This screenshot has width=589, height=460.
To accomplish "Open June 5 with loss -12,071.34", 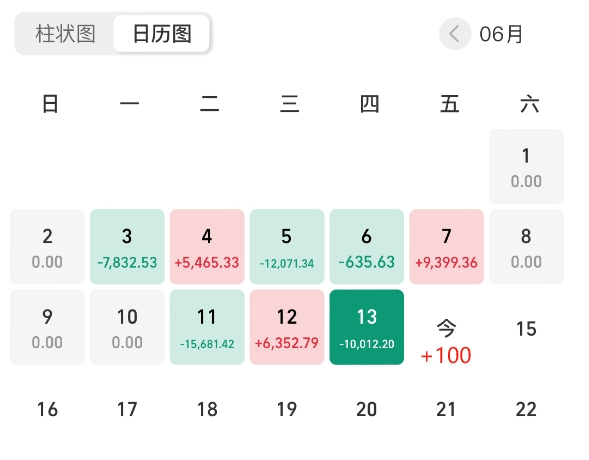I will tap(287, 247).
